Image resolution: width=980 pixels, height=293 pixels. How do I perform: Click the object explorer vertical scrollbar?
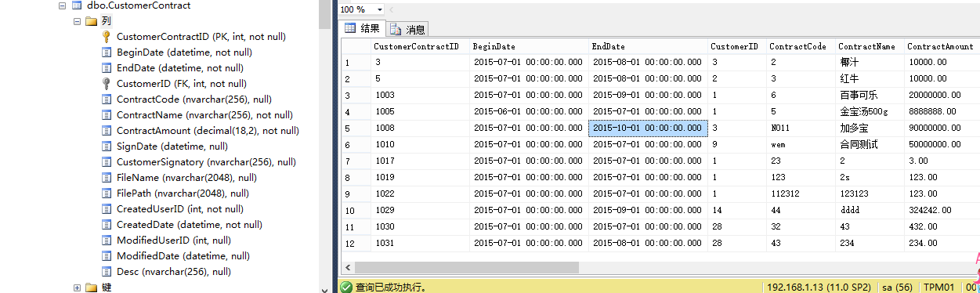(x=324, y=146)
